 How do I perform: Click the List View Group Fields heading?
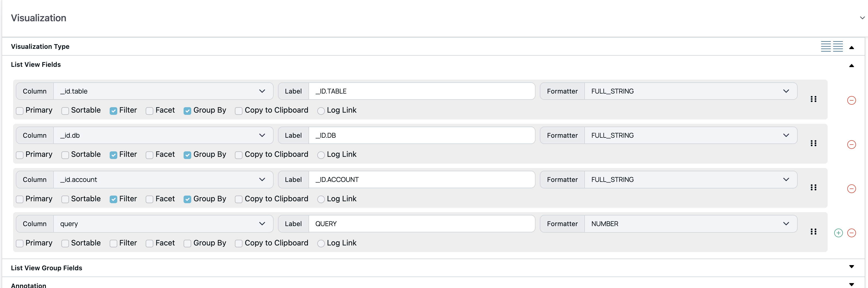pos(46,268)
